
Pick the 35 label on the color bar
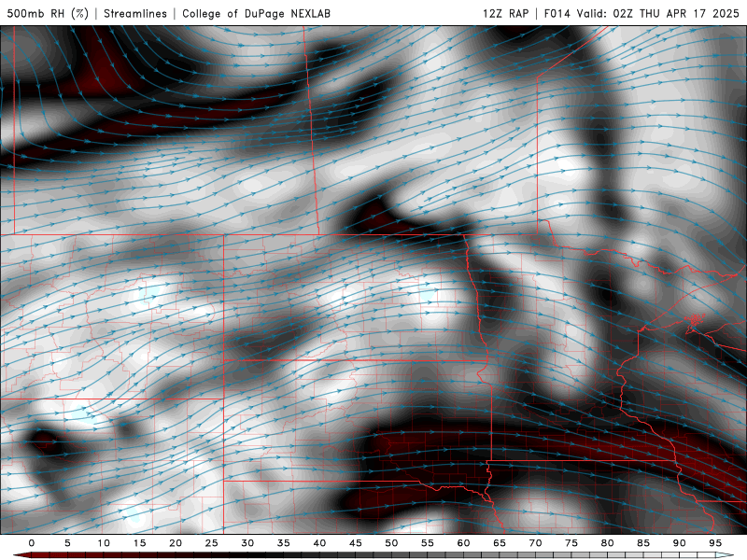pos(284,543)
